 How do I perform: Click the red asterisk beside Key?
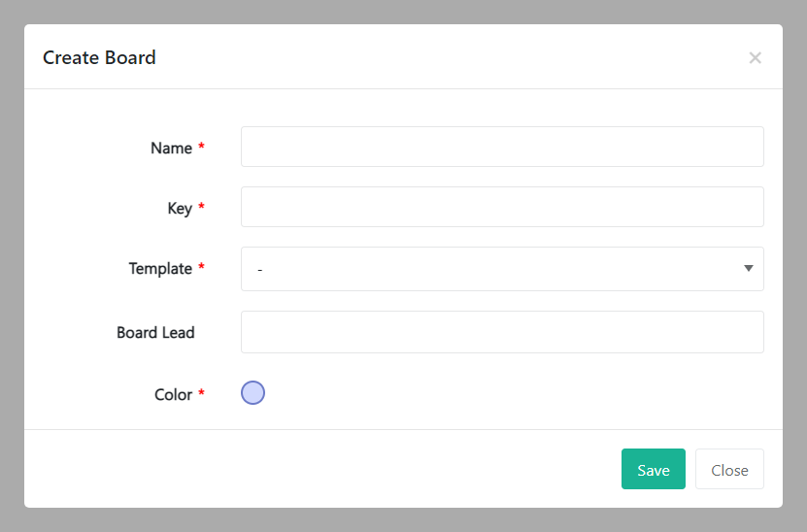coord(202,208)
